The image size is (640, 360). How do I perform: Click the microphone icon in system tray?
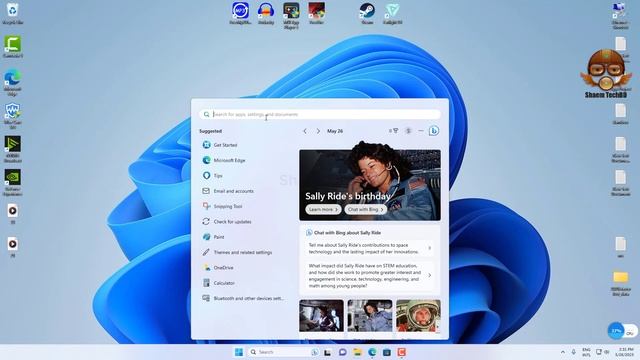(x=573, y=352)
